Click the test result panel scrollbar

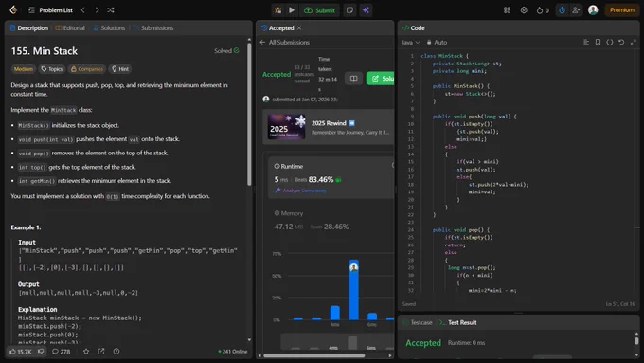point(636,341)
